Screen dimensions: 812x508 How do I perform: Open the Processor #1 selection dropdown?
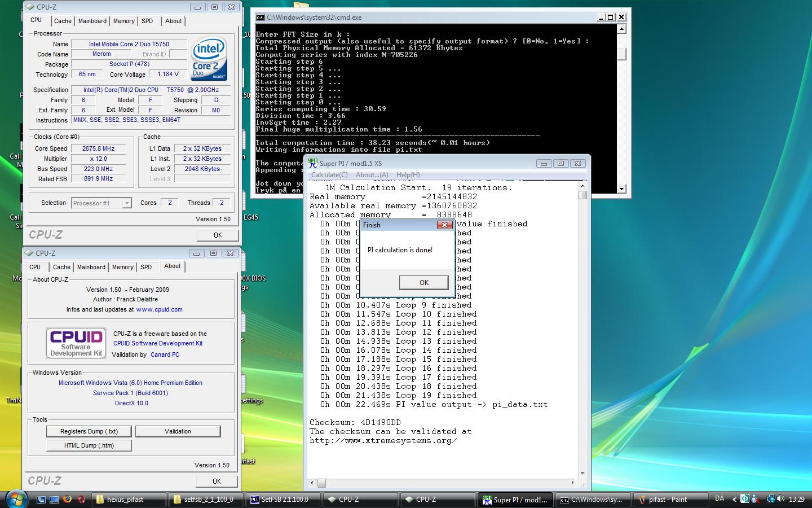[102, 203]
